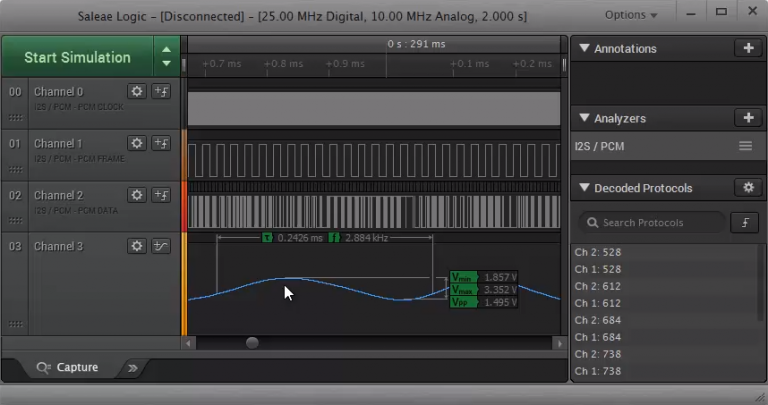Click the horizontal timeline scrollbar handle
This screenshot has height=405, width=768.
point(252,343)
